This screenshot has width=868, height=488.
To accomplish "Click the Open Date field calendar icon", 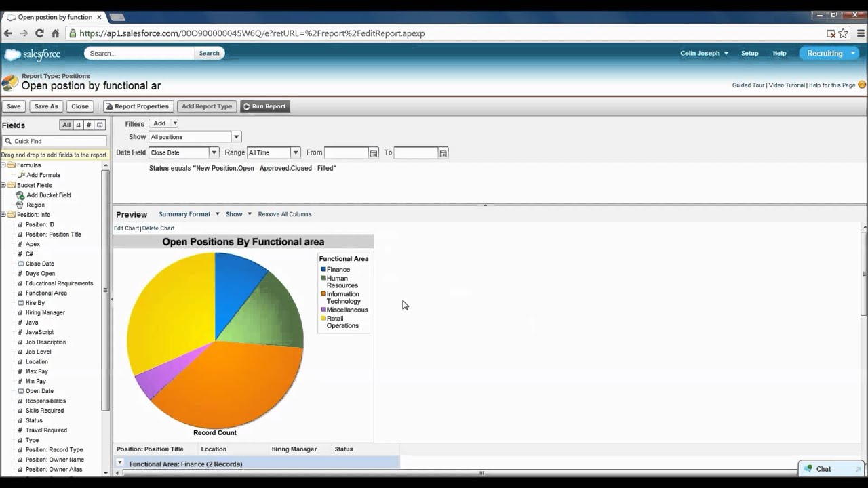I will (x=20, y=391).
